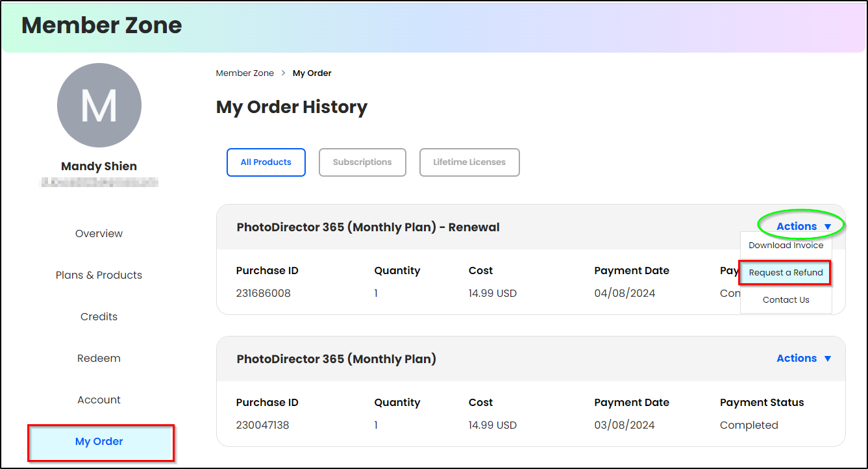Click Member Zone breadcrumb link
The width and height of the screenshot is (868, 469).
(245, 73)
